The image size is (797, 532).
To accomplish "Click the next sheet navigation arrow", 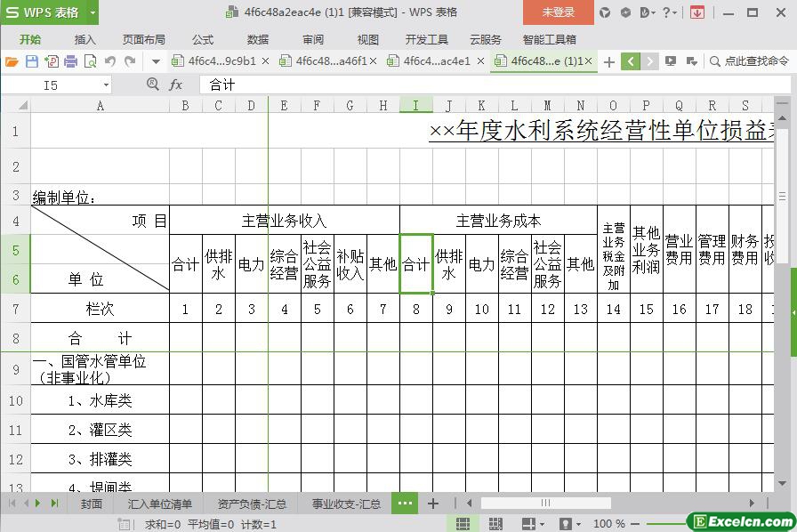I will [x=37, y=504].
